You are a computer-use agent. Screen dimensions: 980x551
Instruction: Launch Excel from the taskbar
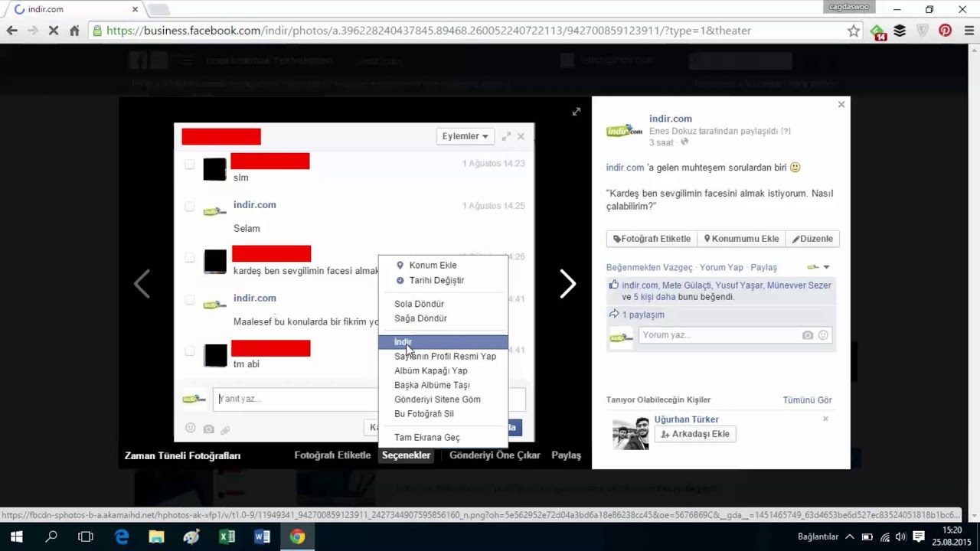pyautogui.click(x=227, y=536)
